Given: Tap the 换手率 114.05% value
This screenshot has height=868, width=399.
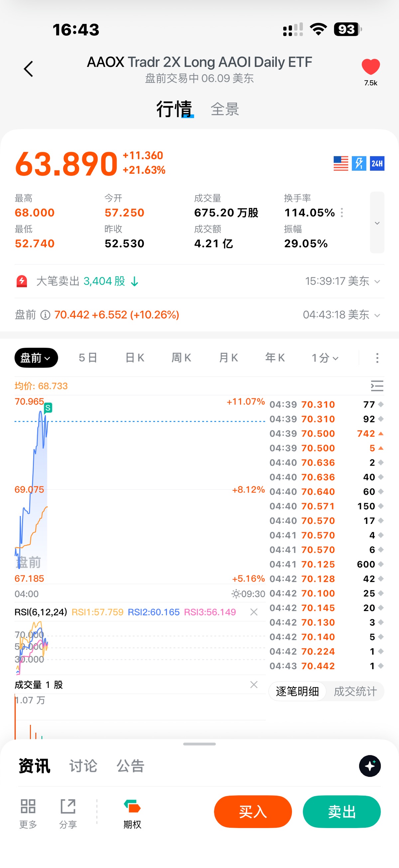Looking at the screenshot, I should [x=310, y=213].
